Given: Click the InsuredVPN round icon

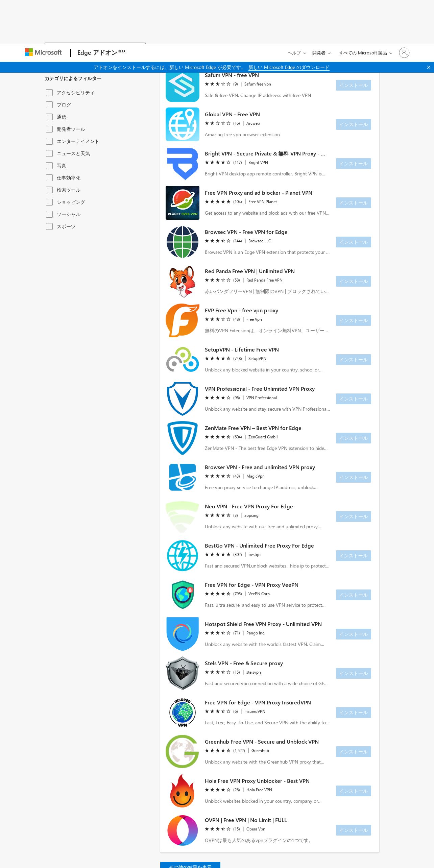Looking at the screenshot, I should pyautogui.click(x=183, y=713).
